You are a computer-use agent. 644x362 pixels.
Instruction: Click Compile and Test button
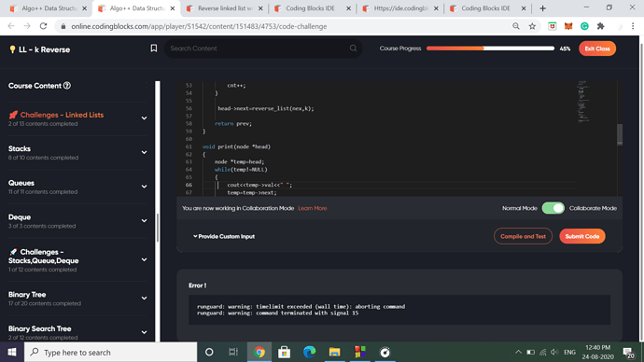coord(523,236)
